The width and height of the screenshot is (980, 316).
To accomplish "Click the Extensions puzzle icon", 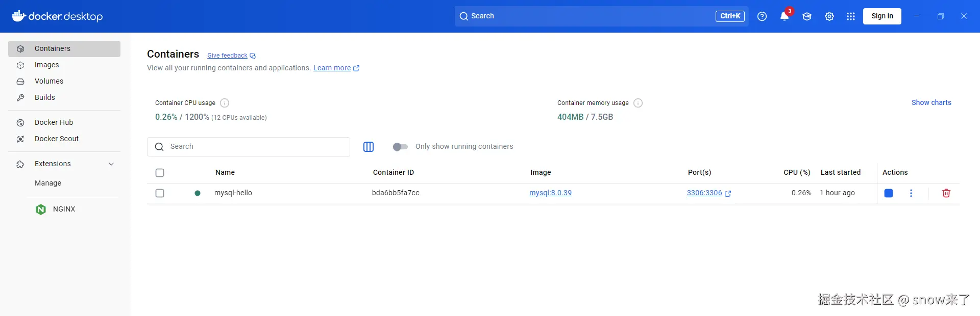I will [20, 164].
